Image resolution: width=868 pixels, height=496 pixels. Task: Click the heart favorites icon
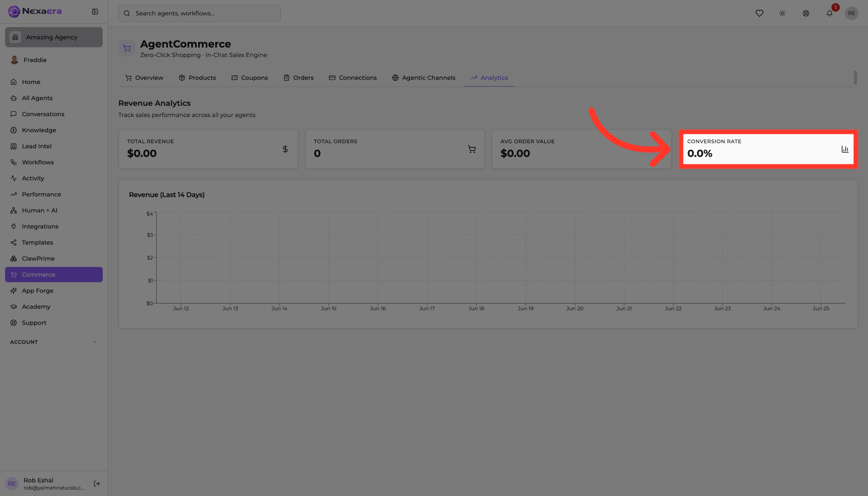point(759,13)
